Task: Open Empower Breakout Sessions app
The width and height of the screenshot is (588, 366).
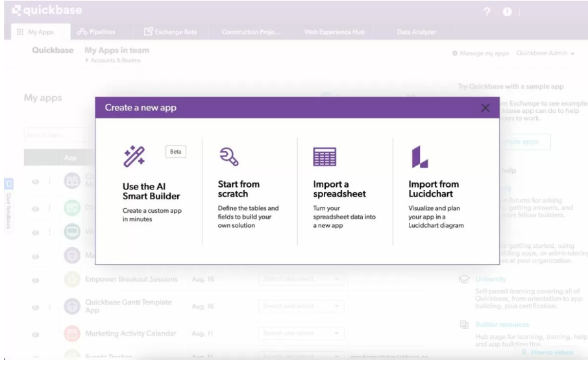Action: coord(131,280)
